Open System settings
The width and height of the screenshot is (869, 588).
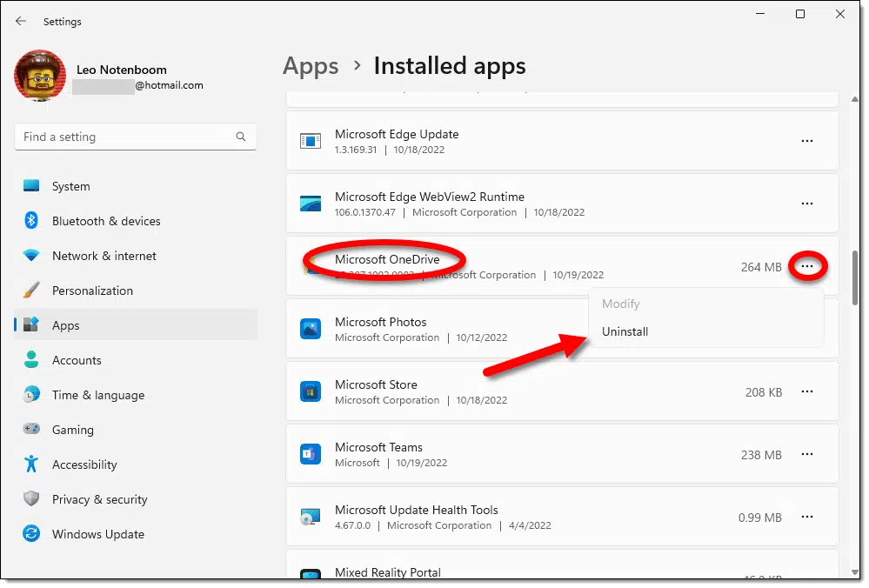(x=136, y=187)
